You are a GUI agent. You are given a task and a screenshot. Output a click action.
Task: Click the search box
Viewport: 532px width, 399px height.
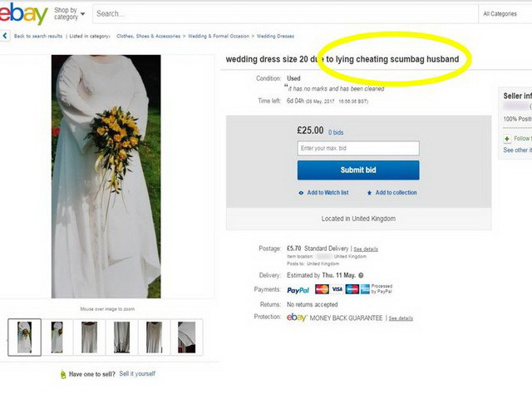point(283,14)
